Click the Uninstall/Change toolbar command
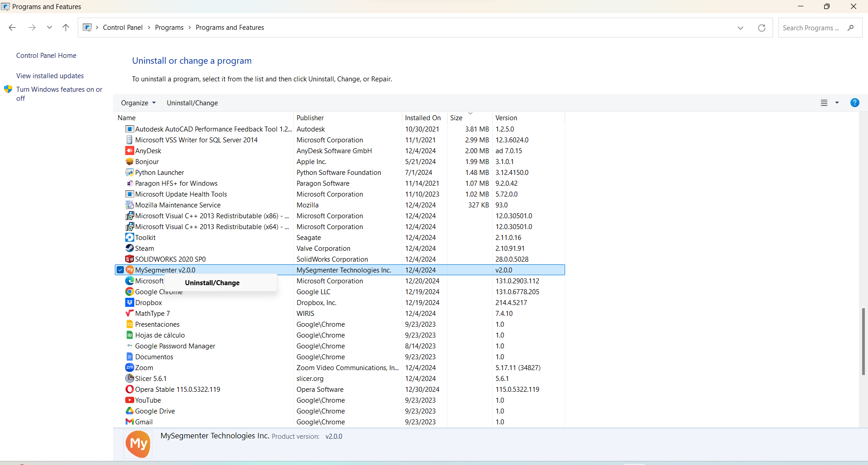The height and width of the screenshot is (465, 868). coord(192,103)
